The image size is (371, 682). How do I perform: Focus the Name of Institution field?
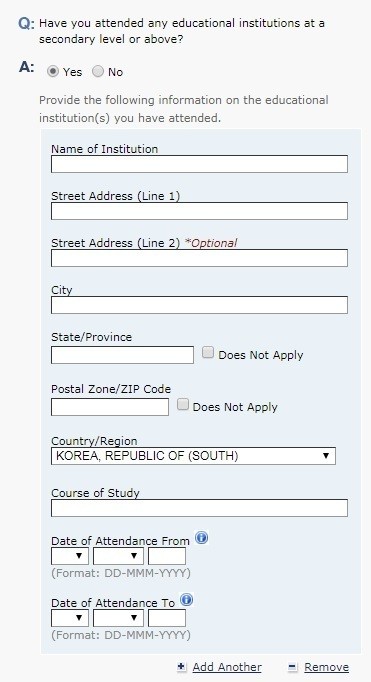199,164
